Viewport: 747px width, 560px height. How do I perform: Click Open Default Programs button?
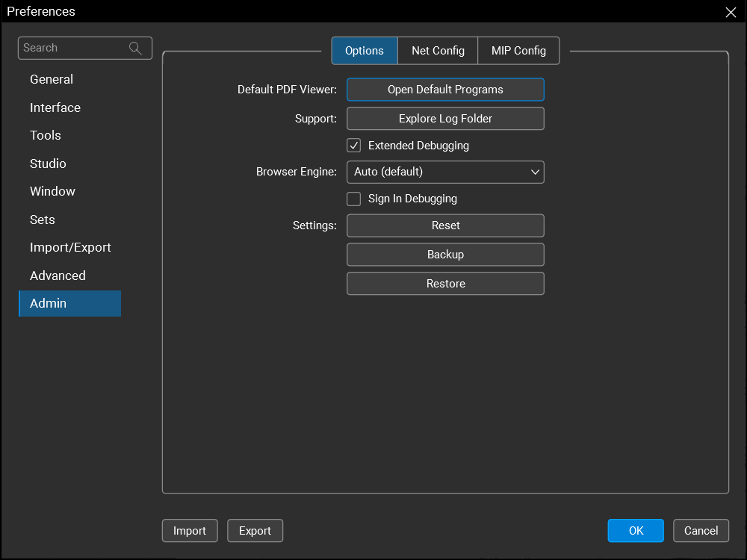tap(445, 90)
